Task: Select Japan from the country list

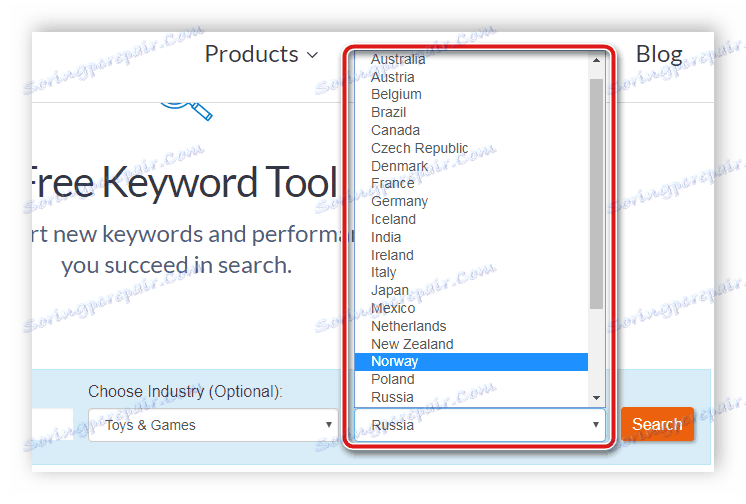Action: [471, 291]
